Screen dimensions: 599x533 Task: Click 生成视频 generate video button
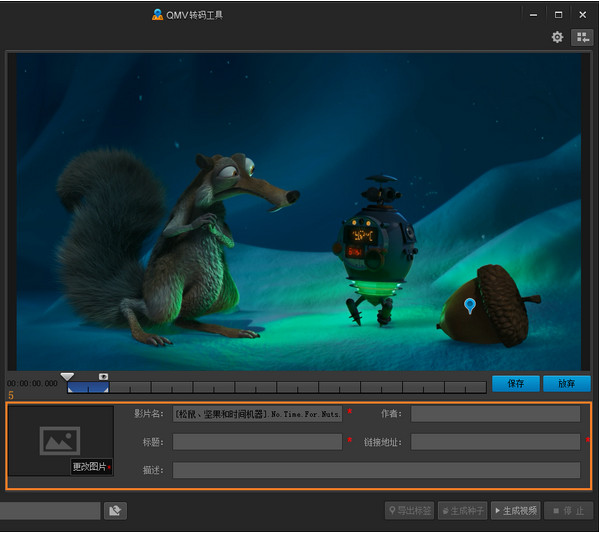[x=515, y=511]
